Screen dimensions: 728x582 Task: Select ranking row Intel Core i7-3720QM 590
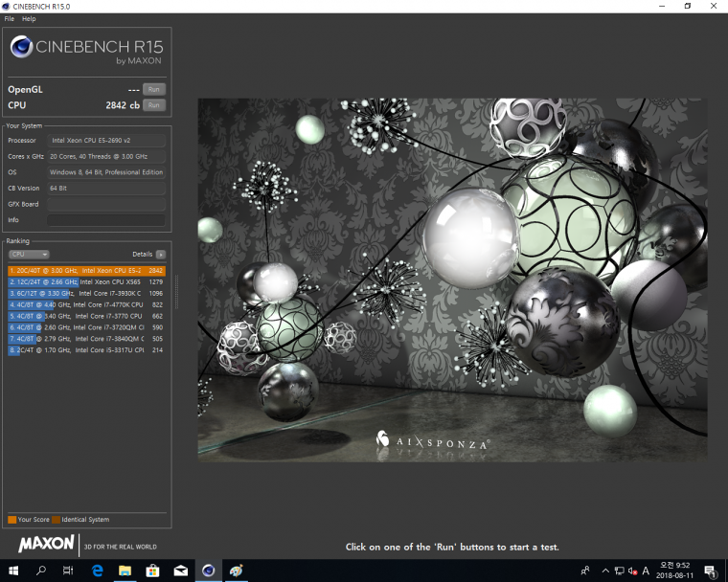click(86, 327)
